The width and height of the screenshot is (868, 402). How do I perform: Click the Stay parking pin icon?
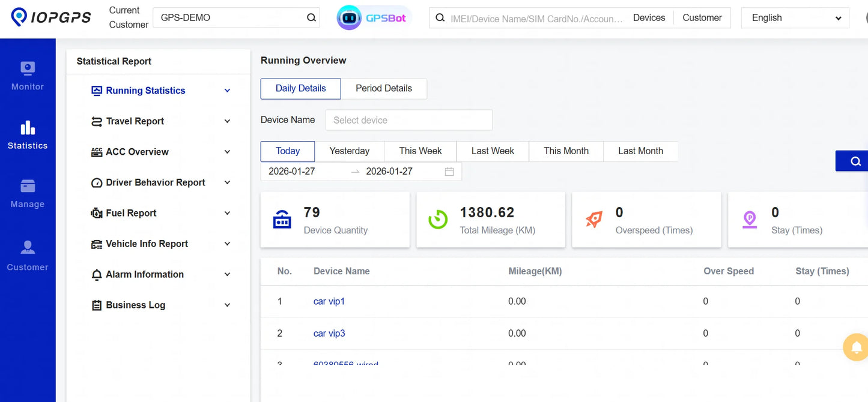[x=750, y=220]
